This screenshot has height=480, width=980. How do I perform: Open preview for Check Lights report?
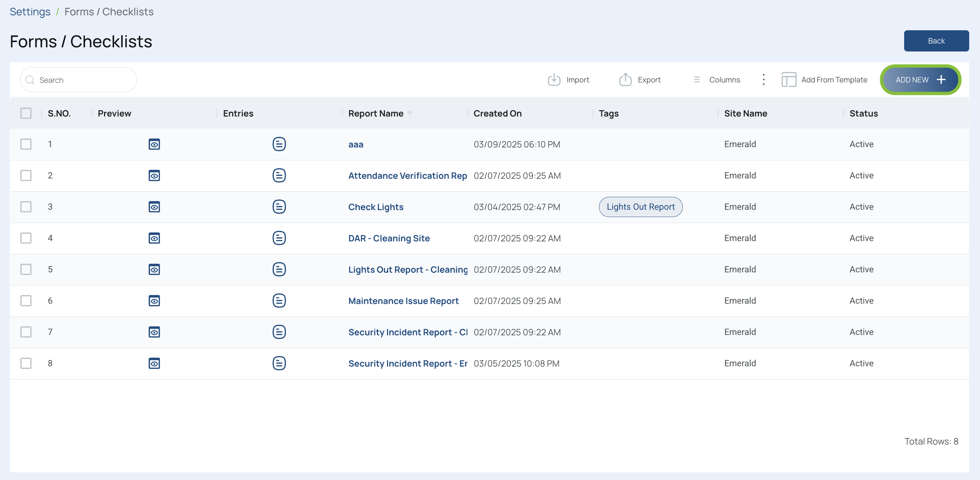point(154,207)
